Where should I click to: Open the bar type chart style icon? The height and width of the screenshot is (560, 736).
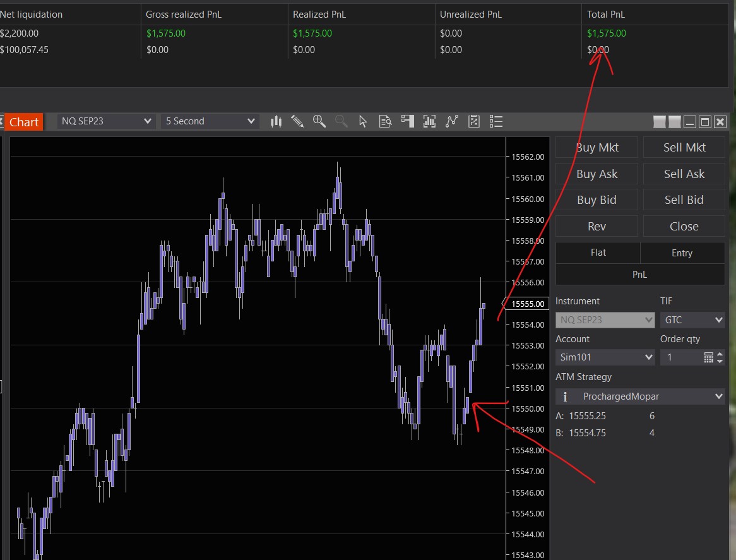point(276,122)
